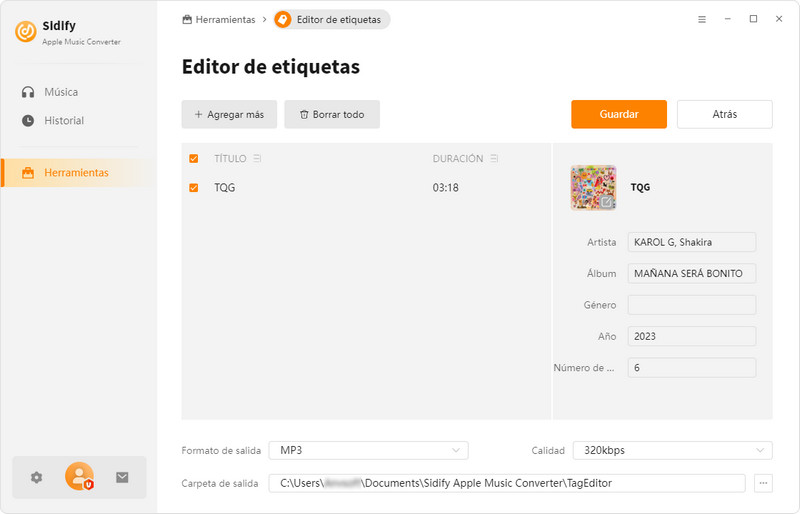
Task: Click the Sidify logo icon
Action: 26,31
